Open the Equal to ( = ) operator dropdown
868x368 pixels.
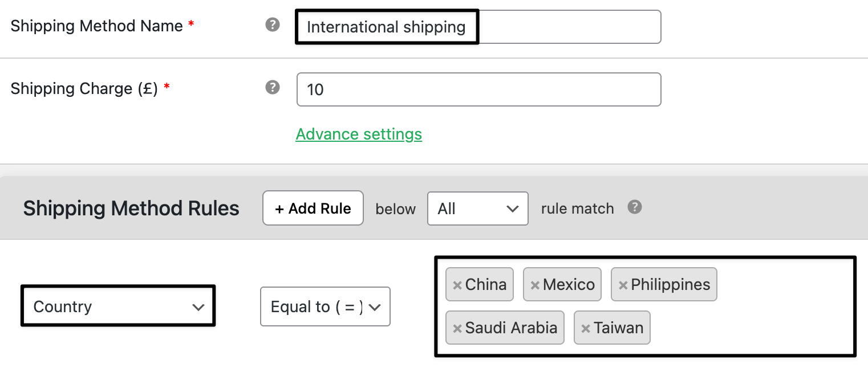(x=325, y=306)
